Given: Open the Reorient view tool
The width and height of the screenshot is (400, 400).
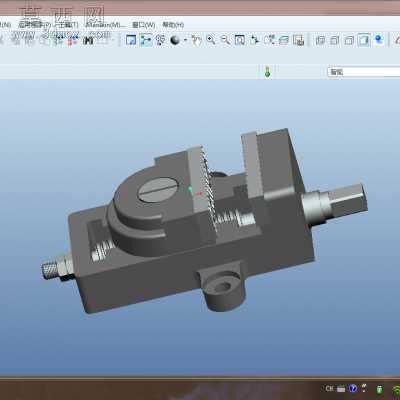Looking at the screenshot, I should point(254,40).
